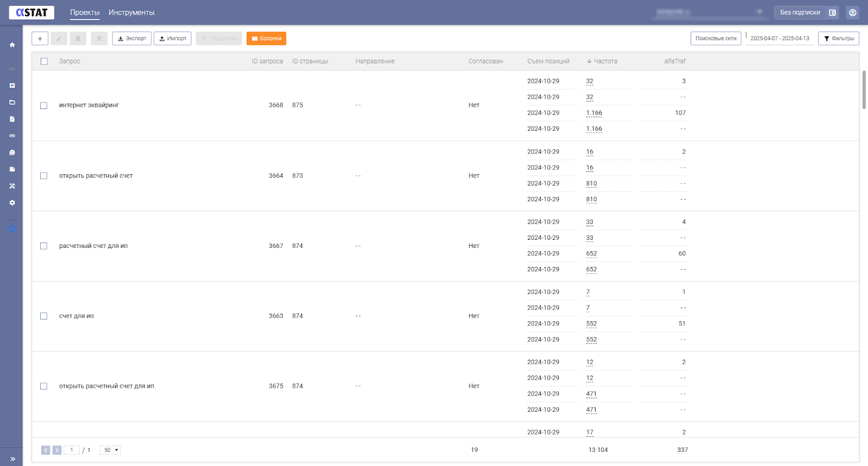Click the Подробнее button
The height and width of the screenshot is (466, 868).
click(x=219, y=39)
